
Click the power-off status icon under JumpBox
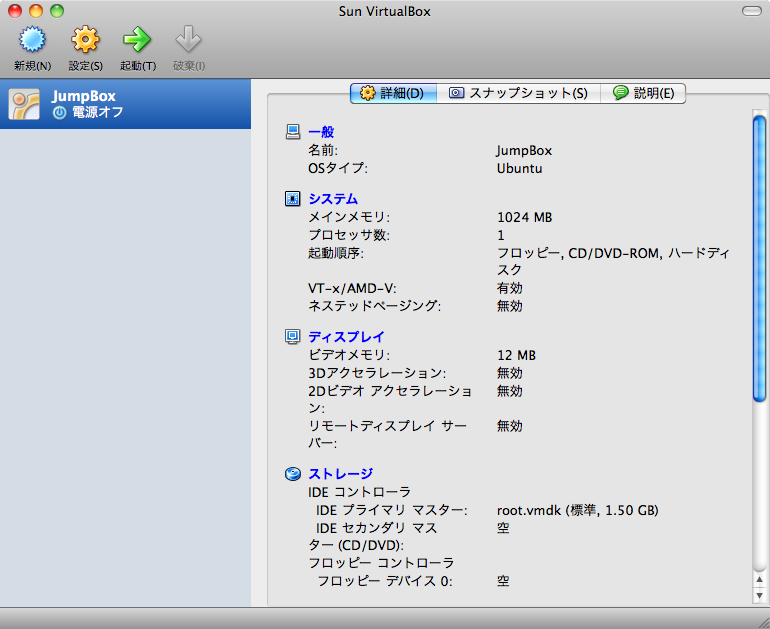[x=59, y=113]
